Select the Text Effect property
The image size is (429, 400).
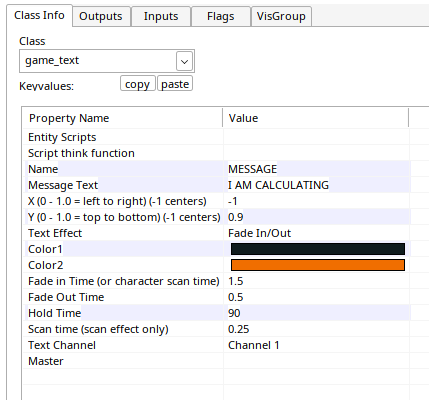[x=55, y=233]
